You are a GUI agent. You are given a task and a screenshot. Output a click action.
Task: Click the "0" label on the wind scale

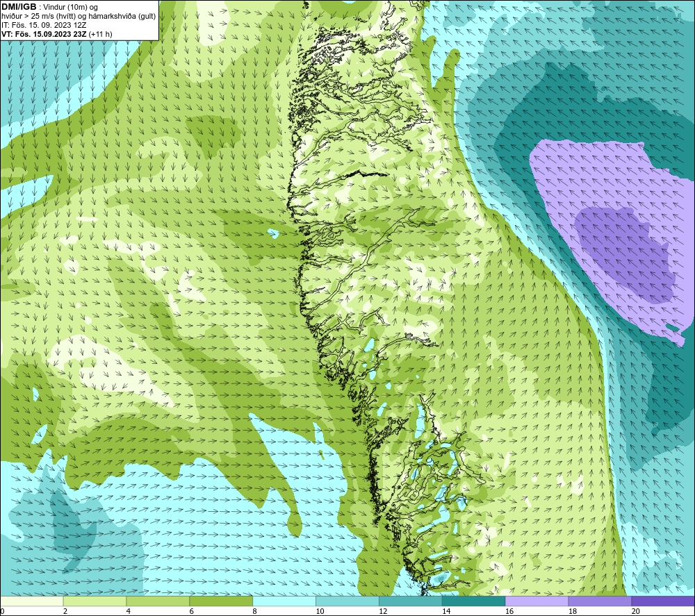(x=2, y=612)
